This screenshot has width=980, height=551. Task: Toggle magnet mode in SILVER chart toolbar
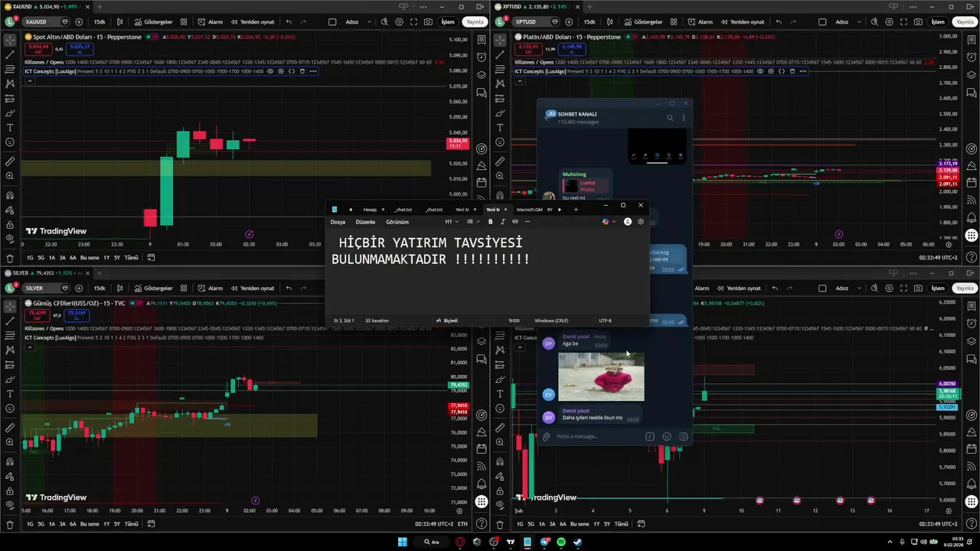[10, 461]
